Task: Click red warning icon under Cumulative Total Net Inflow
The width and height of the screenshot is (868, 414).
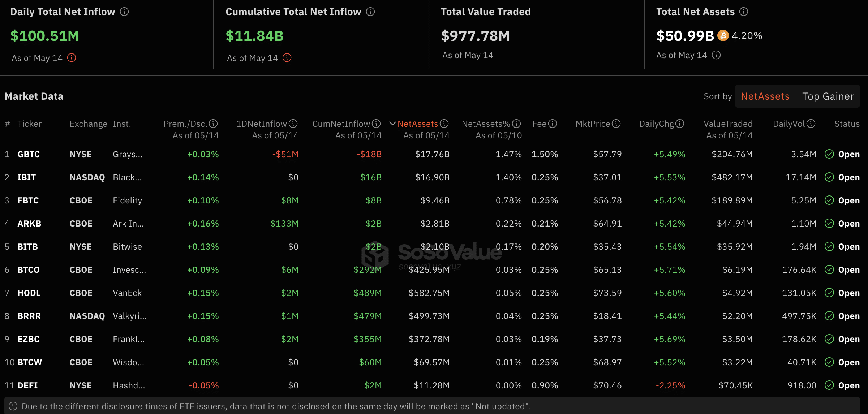Action: click(287, 58)
